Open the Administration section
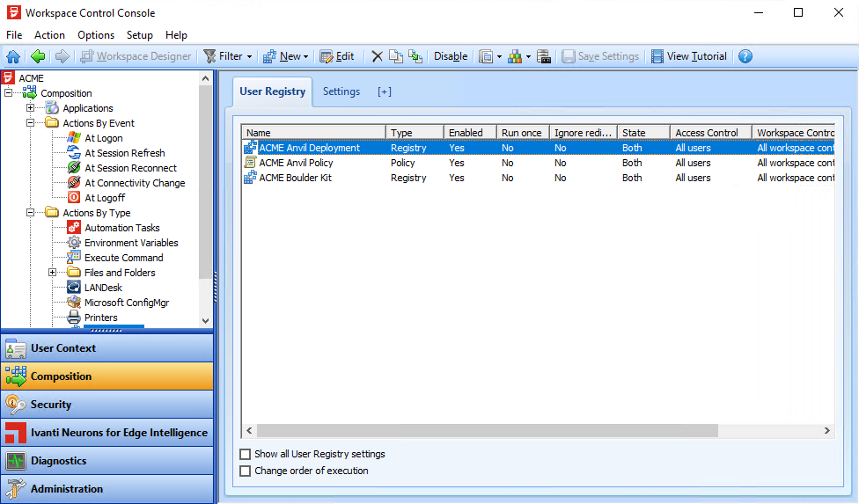859x504 pixels. (x=106, y=489)
